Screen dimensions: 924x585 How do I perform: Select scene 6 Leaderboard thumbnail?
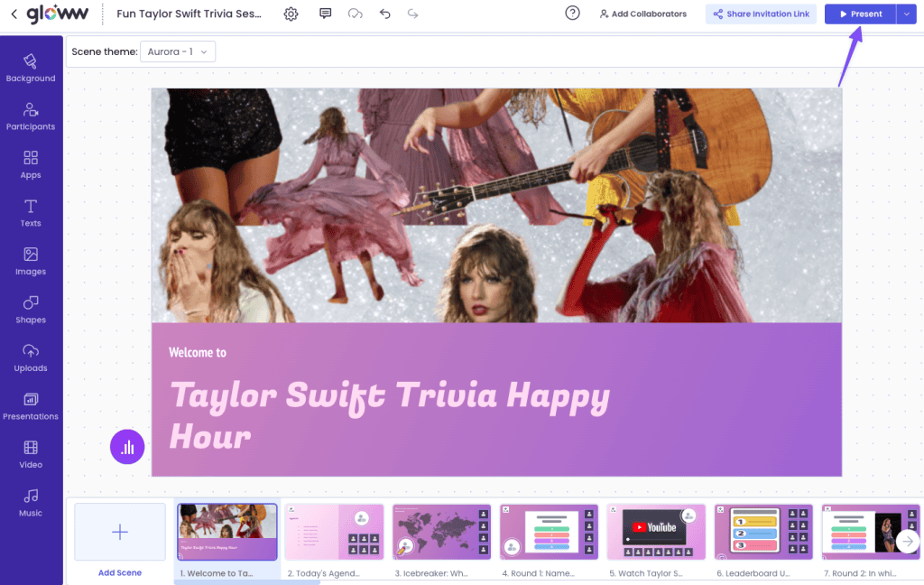(763, 532)
